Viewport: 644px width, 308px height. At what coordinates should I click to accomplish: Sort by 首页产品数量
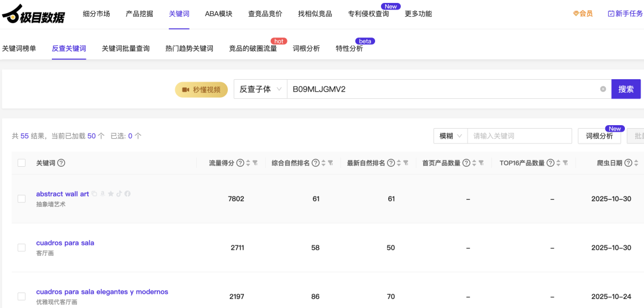(474, 163)
